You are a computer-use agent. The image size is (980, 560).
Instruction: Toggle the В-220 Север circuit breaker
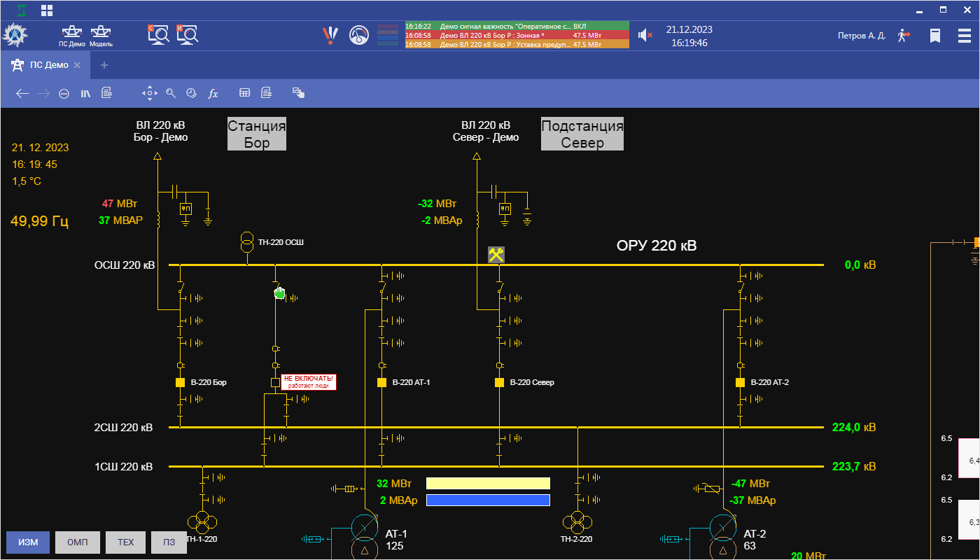coord(499,383)
